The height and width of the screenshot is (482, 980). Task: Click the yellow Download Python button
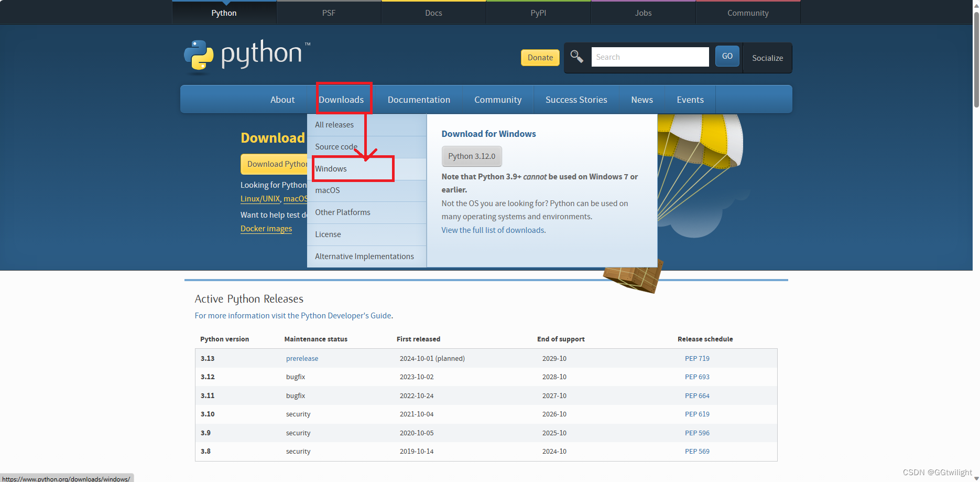pos(274,164)
